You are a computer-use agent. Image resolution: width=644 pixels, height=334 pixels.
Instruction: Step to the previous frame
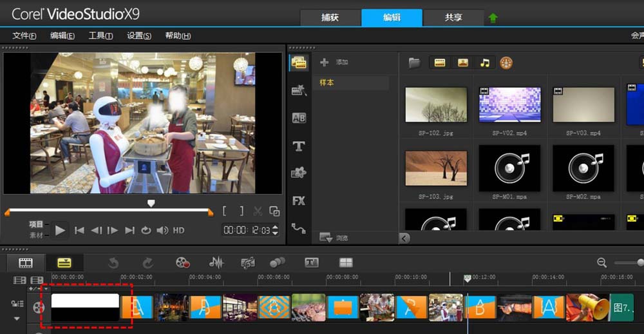(96, 230)
